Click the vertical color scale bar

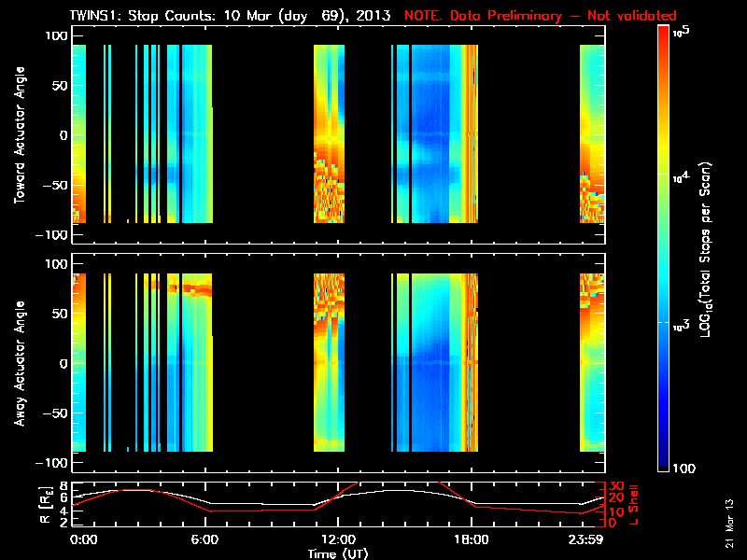664,247
